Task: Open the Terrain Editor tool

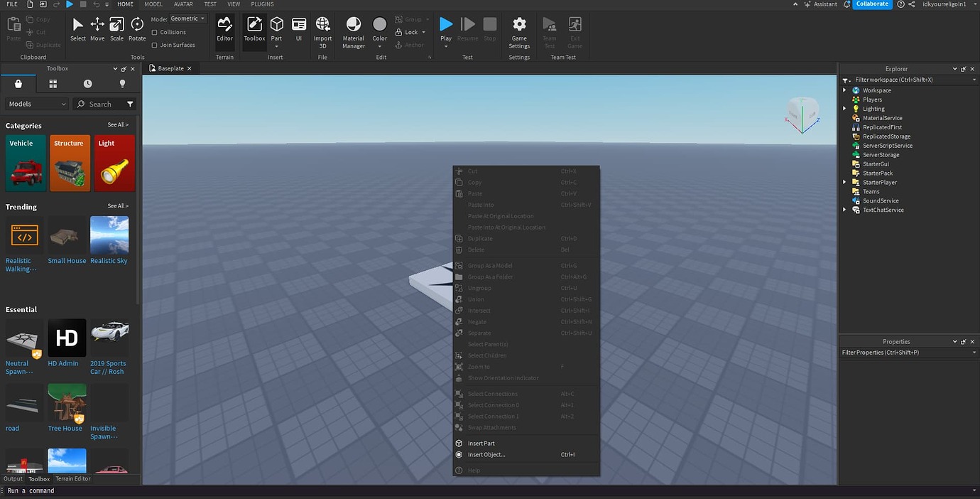Action: pyautogui.click(x=72, y=478)
